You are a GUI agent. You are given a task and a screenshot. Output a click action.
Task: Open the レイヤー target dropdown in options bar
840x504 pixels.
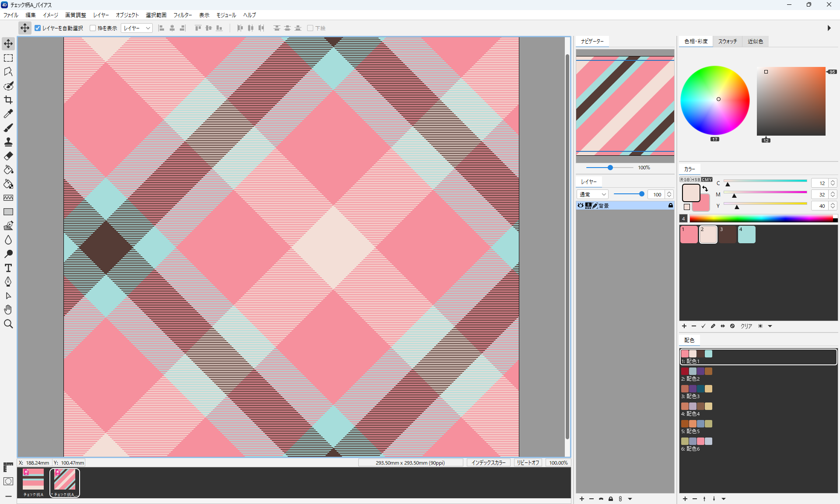click(136, 28)
